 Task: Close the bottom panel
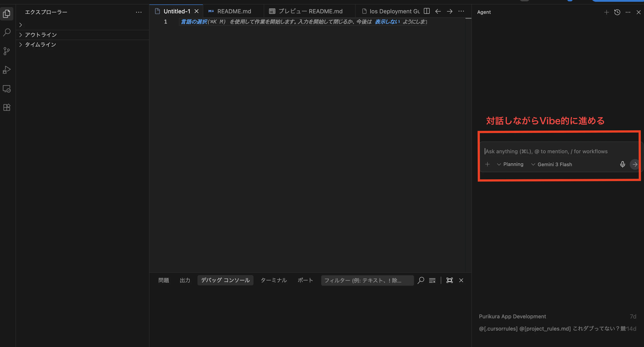(461, 280)
